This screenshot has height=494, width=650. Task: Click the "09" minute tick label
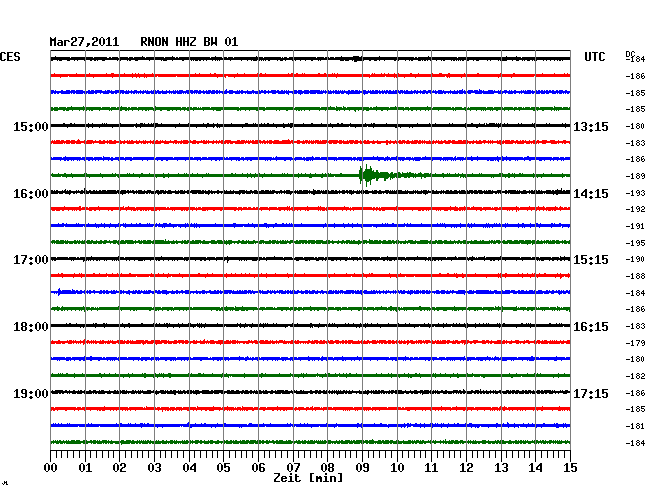(362, 468)
